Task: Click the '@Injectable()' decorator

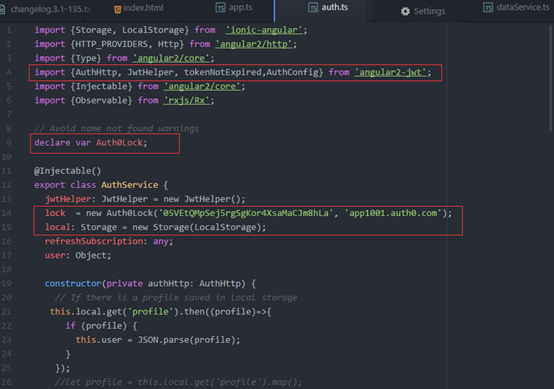Action: pos(67,171)
